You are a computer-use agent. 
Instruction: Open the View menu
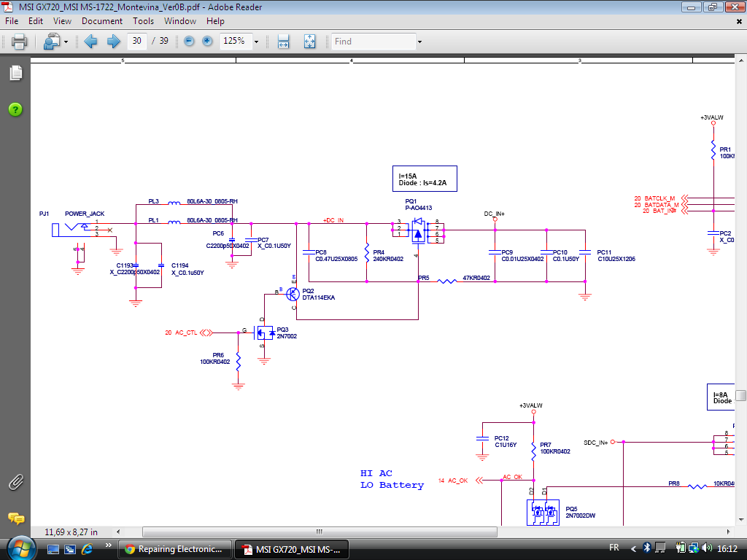click(x=63, y=21)
